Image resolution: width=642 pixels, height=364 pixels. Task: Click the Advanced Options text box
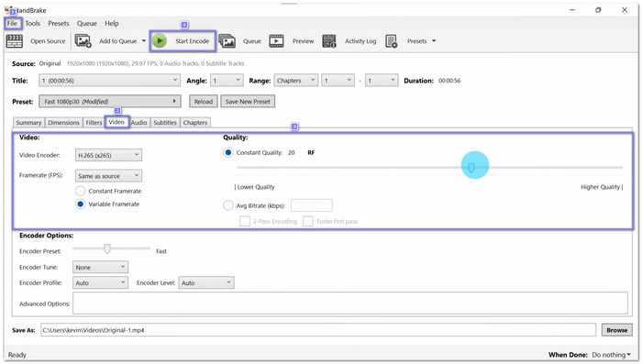tap(350, 303)
